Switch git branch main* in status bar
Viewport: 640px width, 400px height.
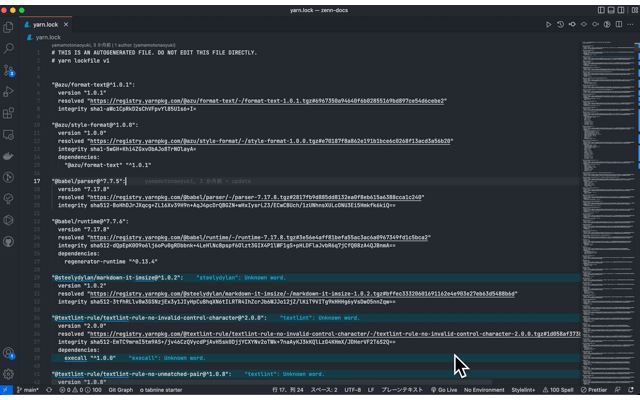point(28,390)
